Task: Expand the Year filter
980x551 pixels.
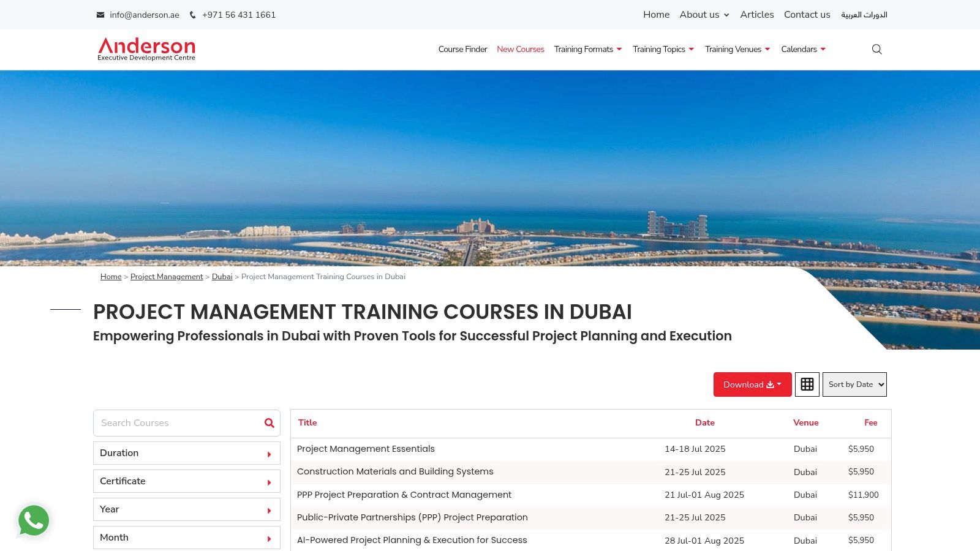Action: click(186, 509)
